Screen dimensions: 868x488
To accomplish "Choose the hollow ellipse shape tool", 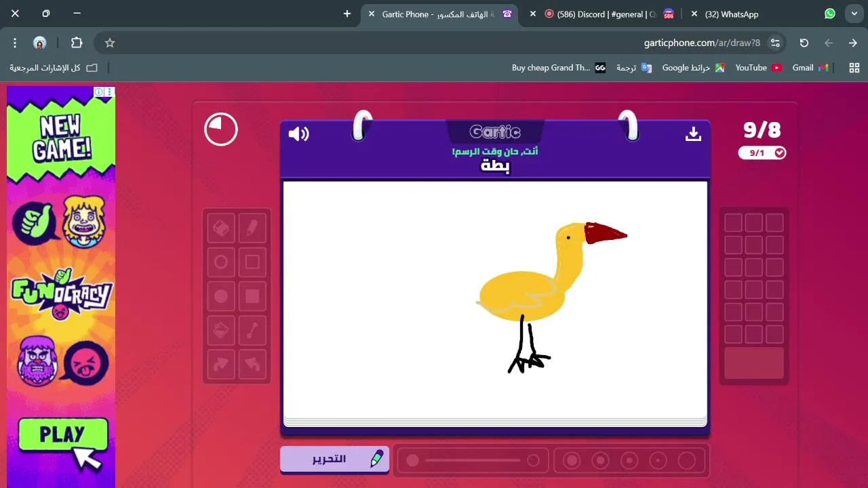I will [221, 262].
